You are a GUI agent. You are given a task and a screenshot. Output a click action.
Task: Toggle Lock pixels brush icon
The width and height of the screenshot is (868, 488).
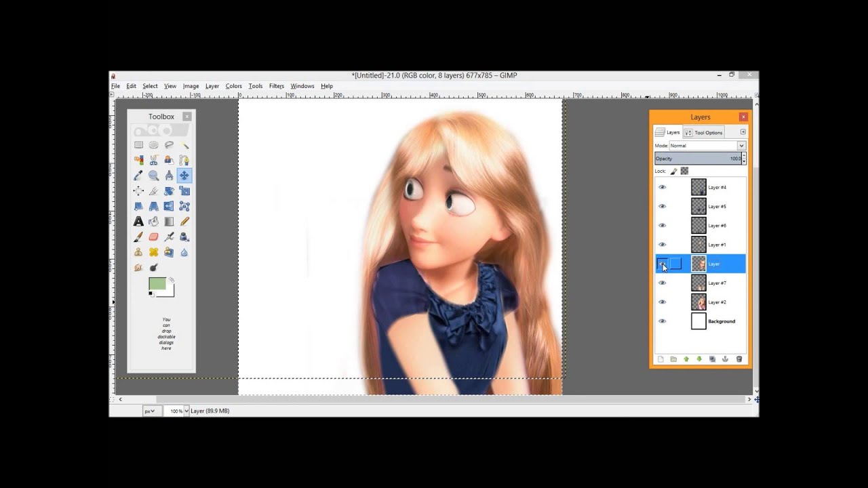click(674, 171)
